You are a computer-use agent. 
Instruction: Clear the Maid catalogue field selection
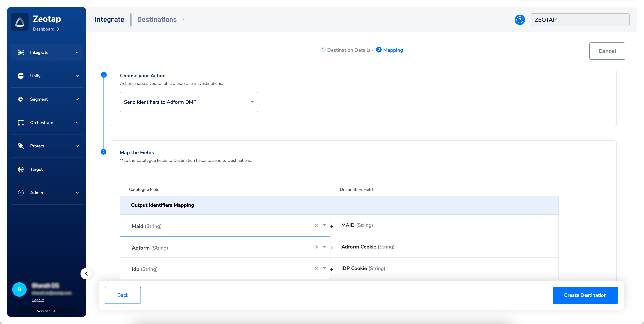316,225
